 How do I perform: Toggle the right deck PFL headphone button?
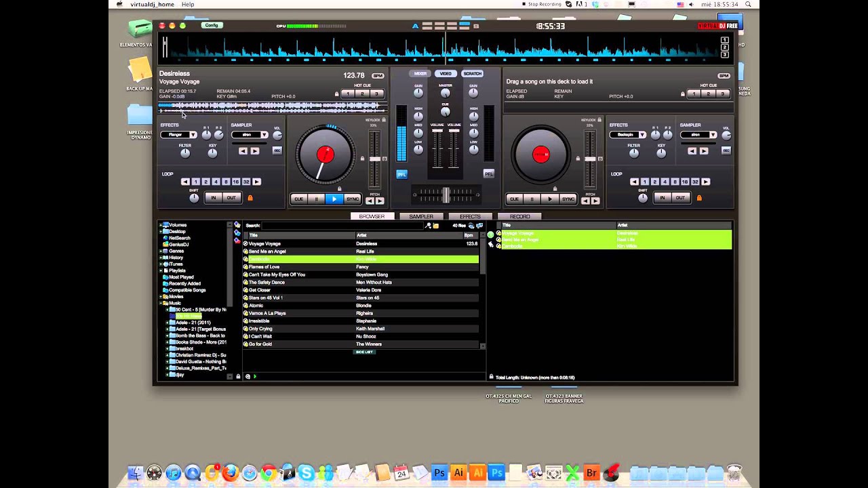488,174
